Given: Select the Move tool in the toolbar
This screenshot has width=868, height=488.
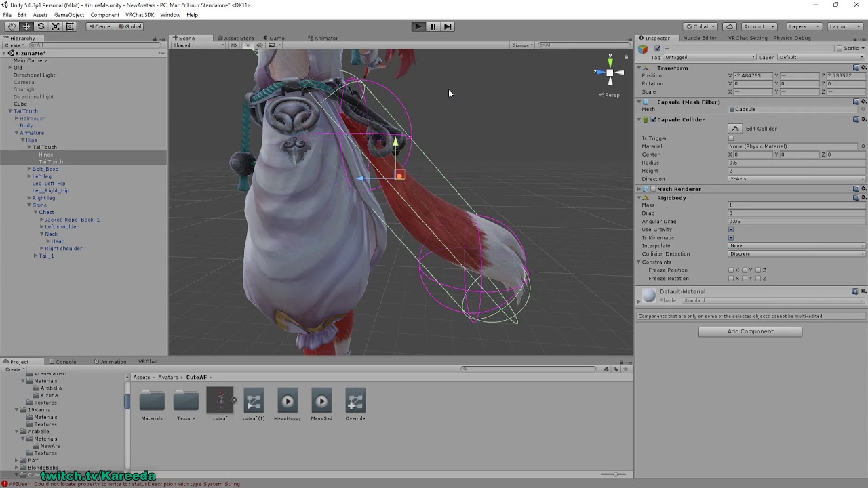Looking at the screenshot, I should click(26, 26).
